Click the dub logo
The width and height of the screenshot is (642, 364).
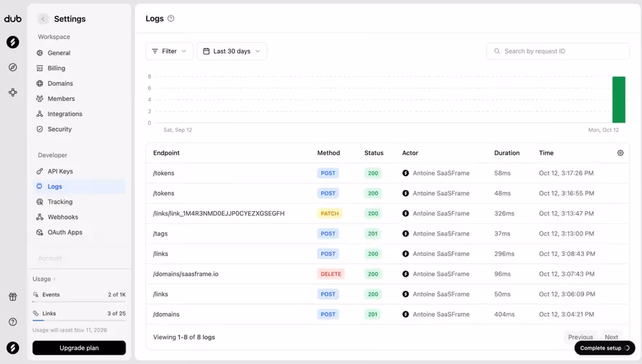click(x=12, y=19)
